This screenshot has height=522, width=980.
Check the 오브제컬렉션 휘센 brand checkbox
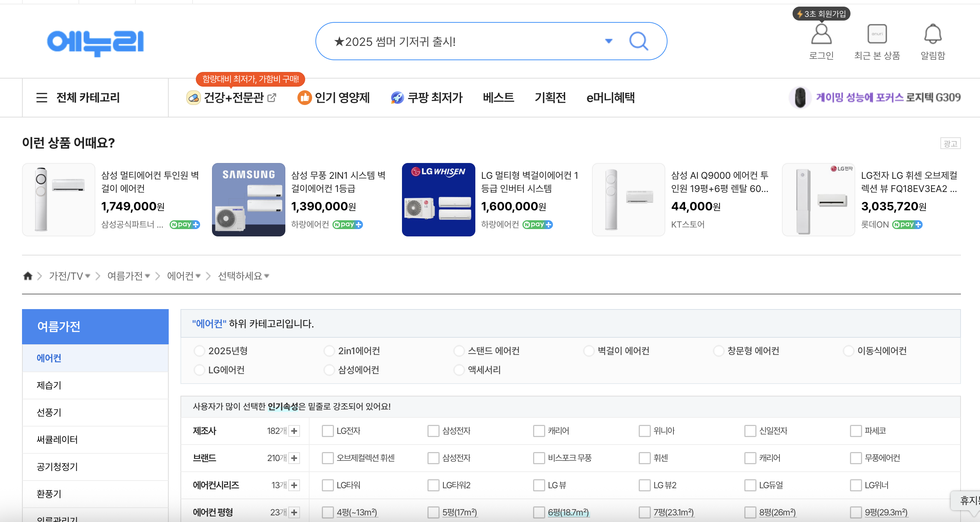tap(328, 458)
